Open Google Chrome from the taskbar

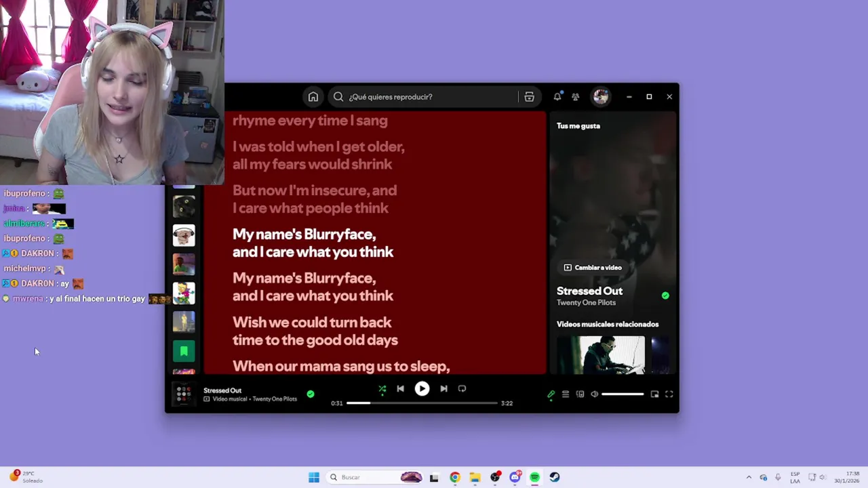point(455,477)
